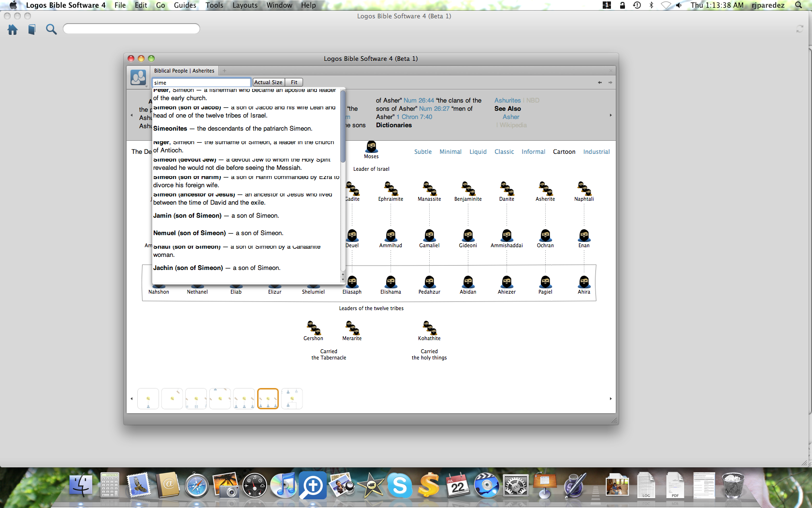
Task: Open the Num 26:44 reference link
Action: (419, 101)
